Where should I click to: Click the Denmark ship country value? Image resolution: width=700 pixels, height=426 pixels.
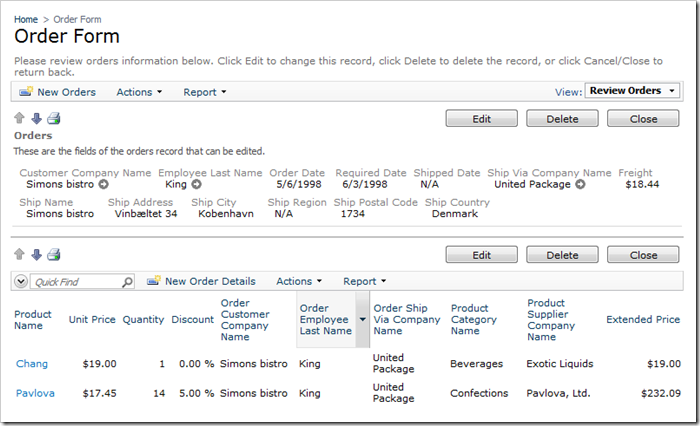(x=454, y=213)
